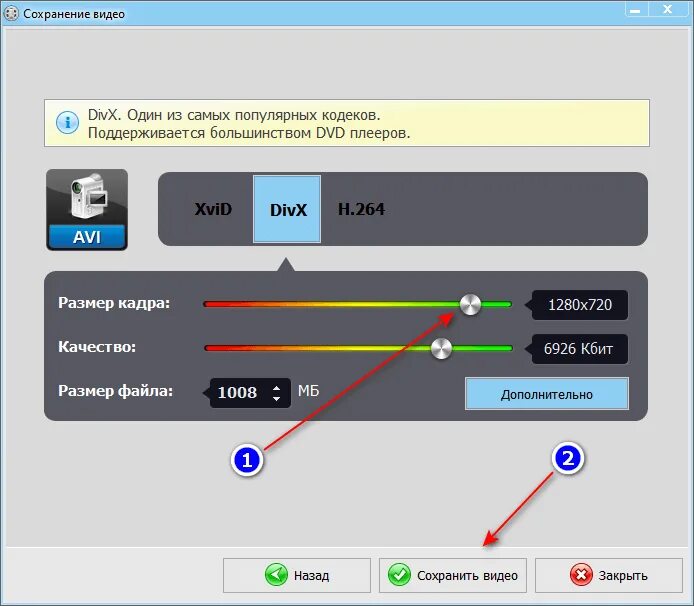
Task: Select the DivX codec tab
Action: tap(287, 209)
